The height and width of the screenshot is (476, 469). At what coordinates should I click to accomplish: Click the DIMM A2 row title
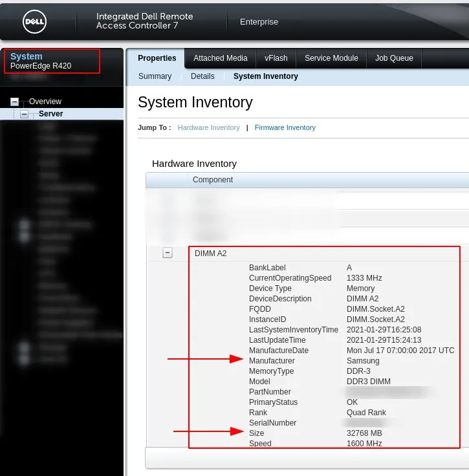[x=211, y=254]
